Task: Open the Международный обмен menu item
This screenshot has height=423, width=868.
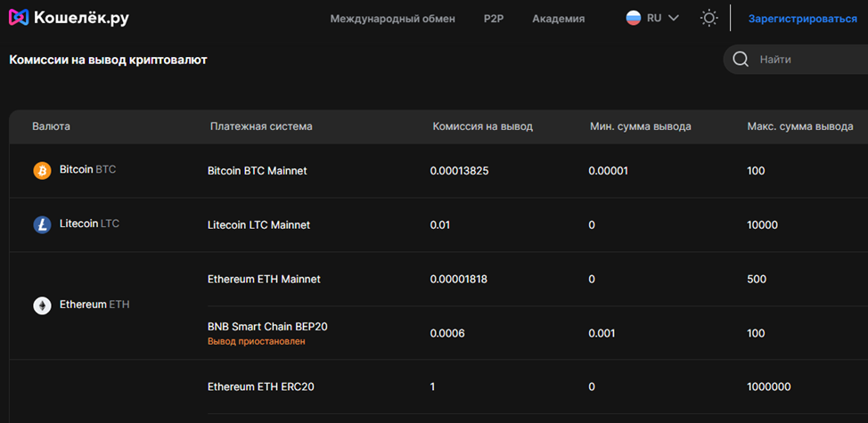Action: tap(392, 19)
